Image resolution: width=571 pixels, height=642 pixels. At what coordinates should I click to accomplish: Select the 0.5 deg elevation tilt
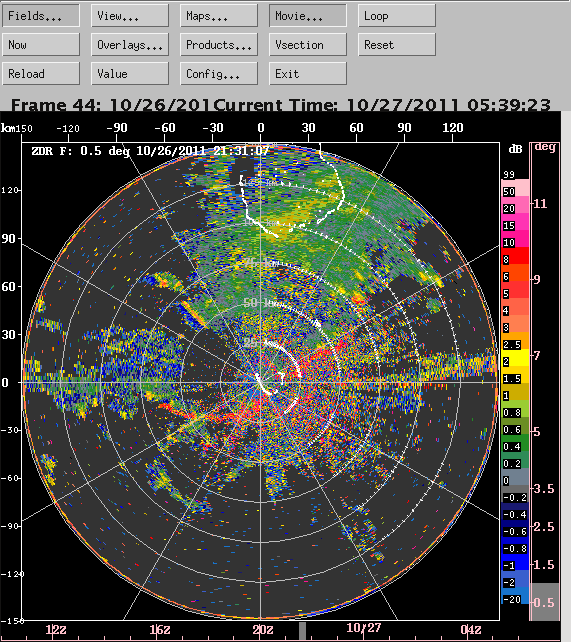(544, 602)
